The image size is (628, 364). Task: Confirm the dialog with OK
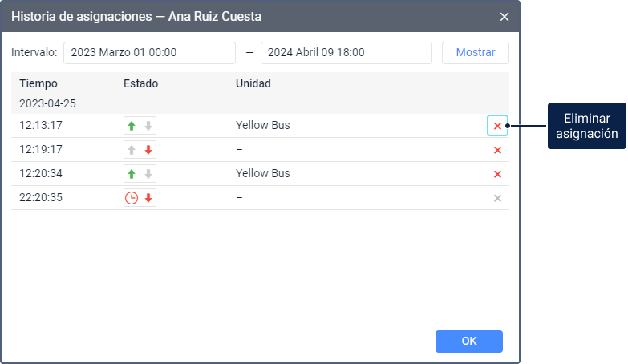pos(469,342)
